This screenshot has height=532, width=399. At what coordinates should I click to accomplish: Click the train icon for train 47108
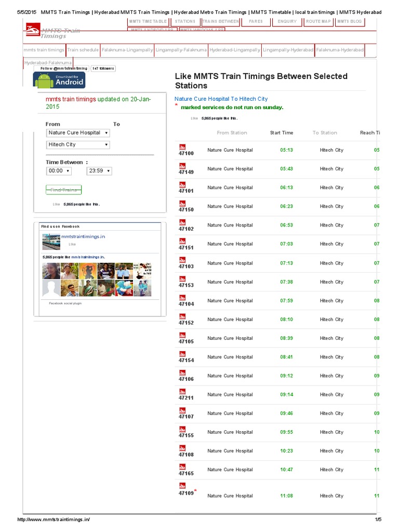[x=182, y=448]
